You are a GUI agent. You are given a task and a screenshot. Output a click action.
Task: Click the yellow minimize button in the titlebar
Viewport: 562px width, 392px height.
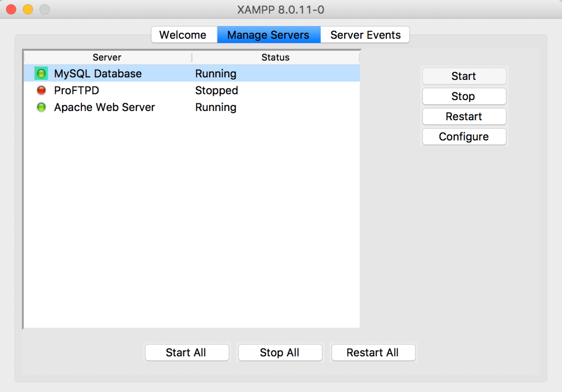click(x=27, y=9)
